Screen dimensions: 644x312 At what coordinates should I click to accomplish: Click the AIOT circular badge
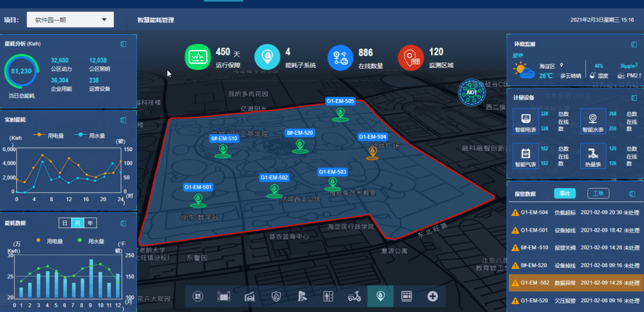coord(471,92)
